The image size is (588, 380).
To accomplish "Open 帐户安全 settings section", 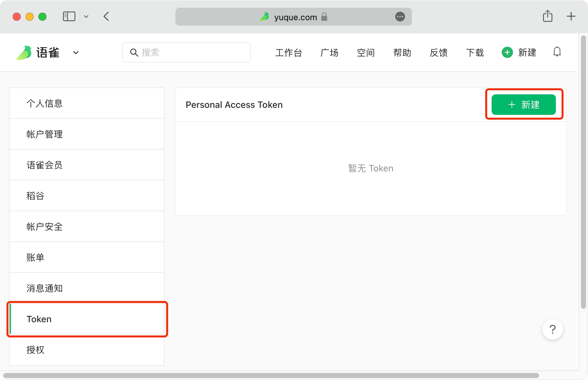I will click(87, 227).
